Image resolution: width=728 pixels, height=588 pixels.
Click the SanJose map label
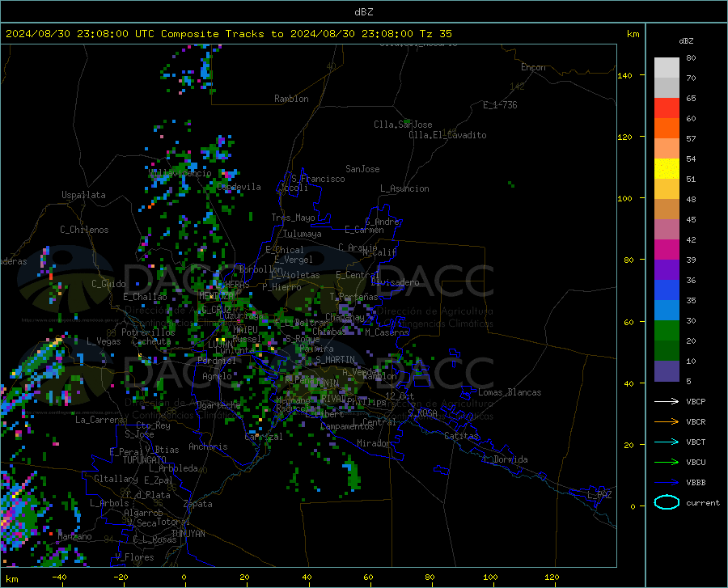click(x=362, y=169)
